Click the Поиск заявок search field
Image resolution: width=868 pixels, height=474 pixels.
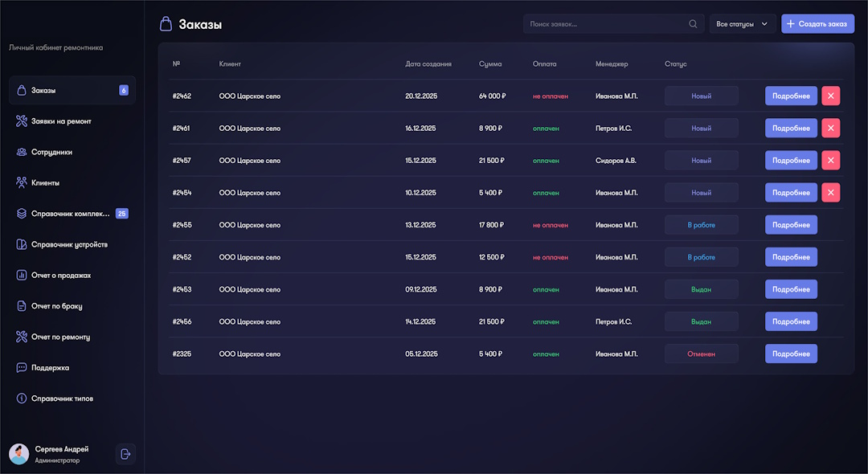[x=613, y=24]
